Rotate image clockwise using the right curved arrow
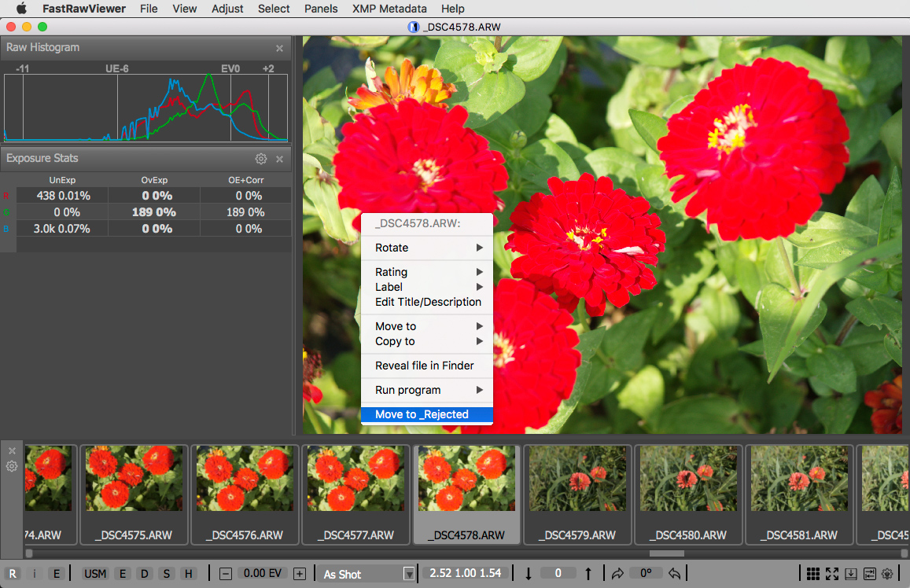The width and height of the screenshot is (910, 588). pos(617,573)
